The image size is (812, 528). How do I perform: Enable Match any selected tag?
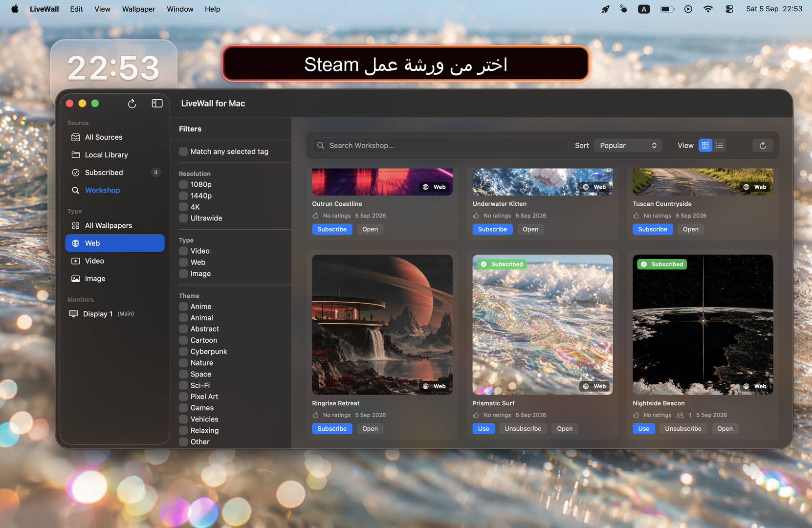point(183,152)
